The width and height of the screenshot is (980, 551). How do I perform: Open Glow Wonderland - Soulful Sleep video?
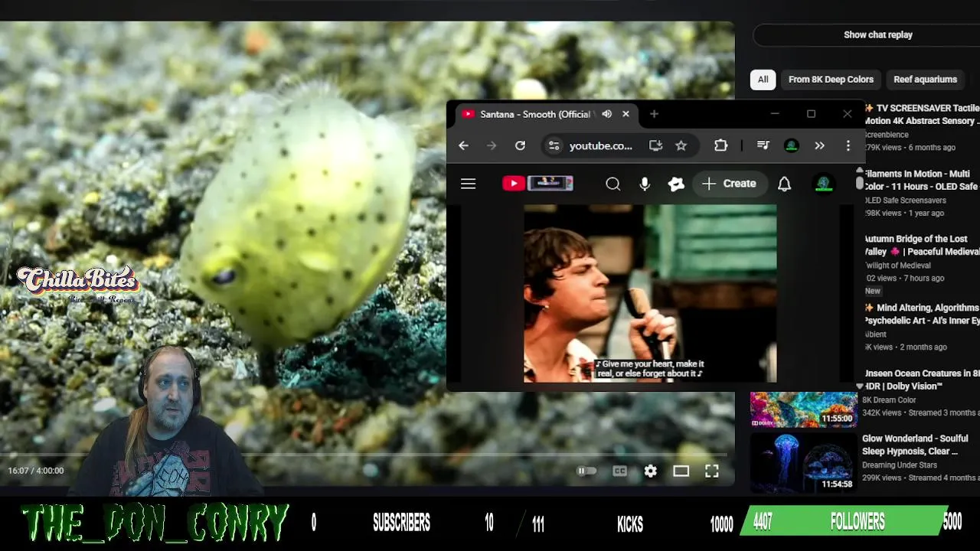coord(914,445)
